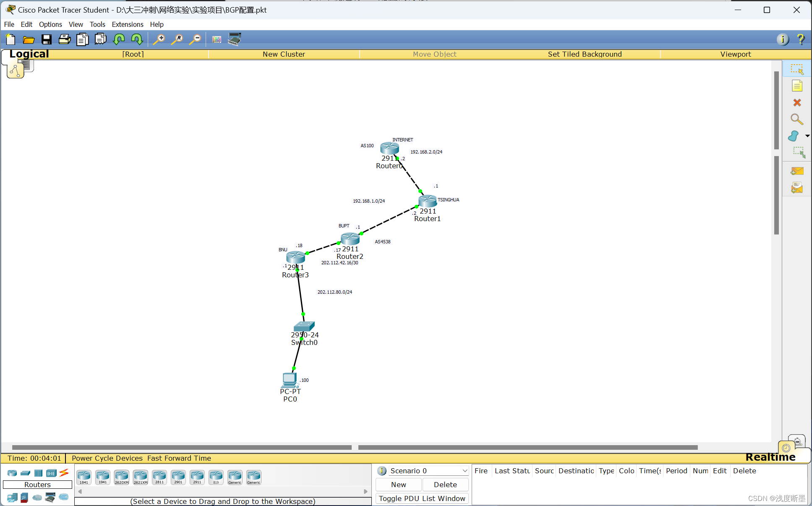Click Power Cycle Devices
Image resolution: width=812 pixels, height=506 pixels.
[x=107, y=458]
